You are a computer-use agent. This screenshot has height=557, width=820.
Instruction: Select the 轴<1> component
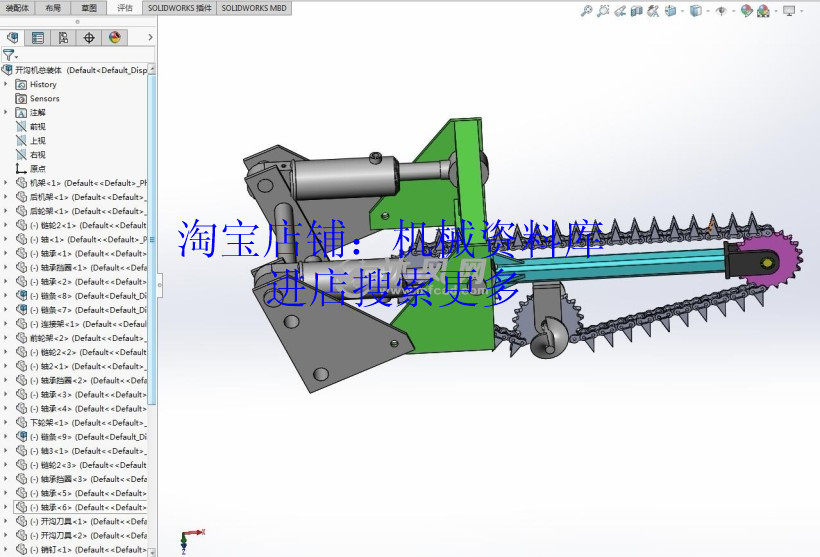point(81,240)
